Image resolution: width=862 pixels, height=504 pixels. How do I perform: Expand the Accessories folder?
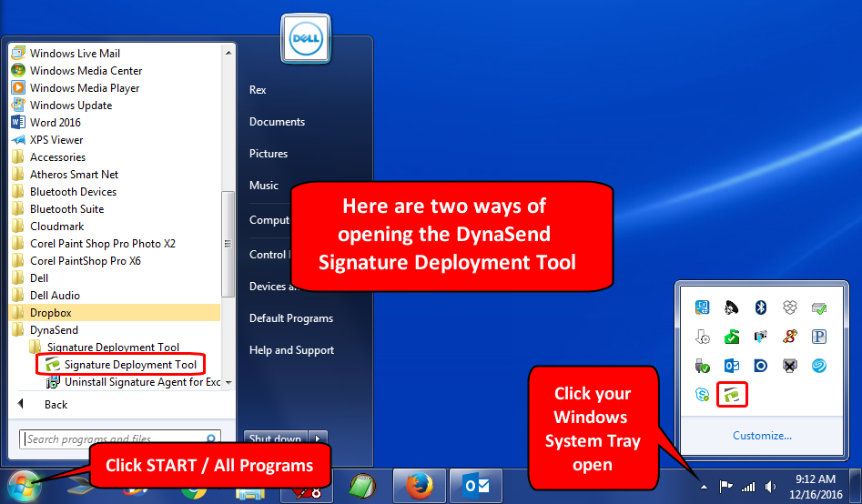coord(48,156)
